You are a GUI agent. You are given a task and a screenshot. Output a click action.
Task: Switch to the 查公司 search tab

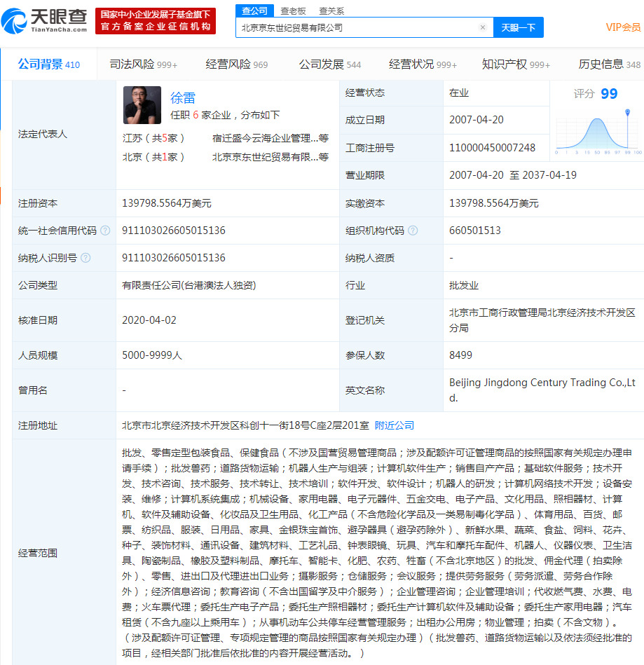click(x=254, y=11)
